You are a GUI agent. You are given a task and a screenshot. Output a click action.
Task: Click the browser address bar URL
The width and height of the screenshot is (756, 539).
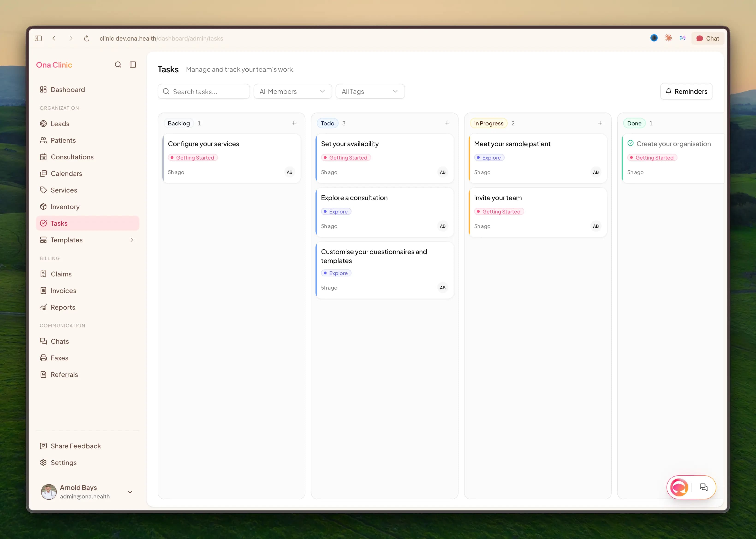161,38
